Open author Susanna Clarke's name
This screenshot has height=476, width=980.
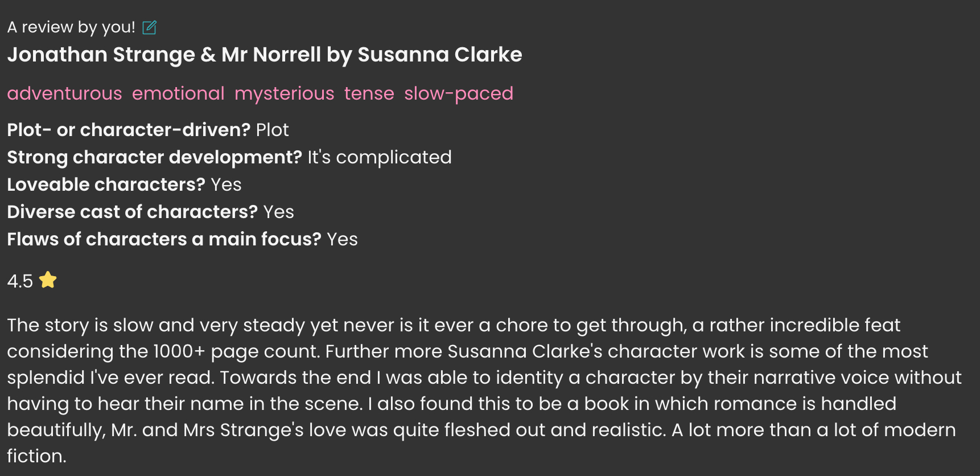tap(439, 55)
